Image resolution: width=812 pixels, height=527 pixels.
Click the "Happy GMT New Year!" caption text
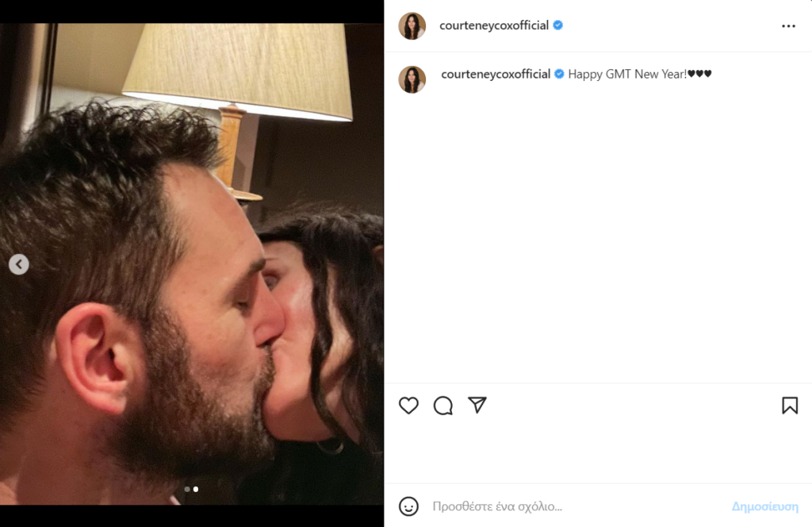[626, 74]
